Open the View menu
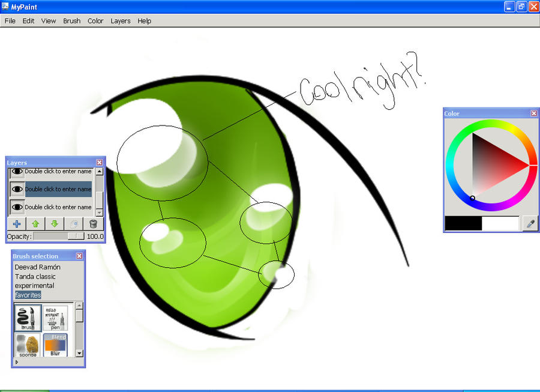The height and width of the screenshot is (392, 540). (x=49, y=21)
